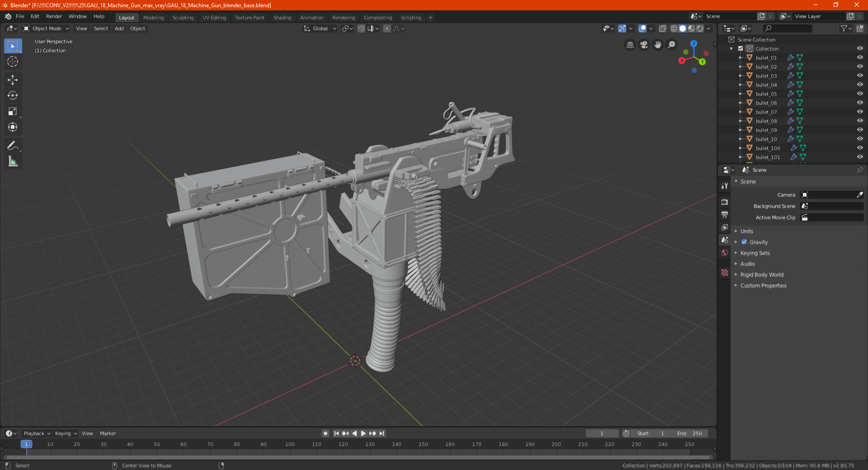Expand bullet_03 tree item
Image resolution: width=868 pixels, height=470 pixels.
[x=740, y=75]
